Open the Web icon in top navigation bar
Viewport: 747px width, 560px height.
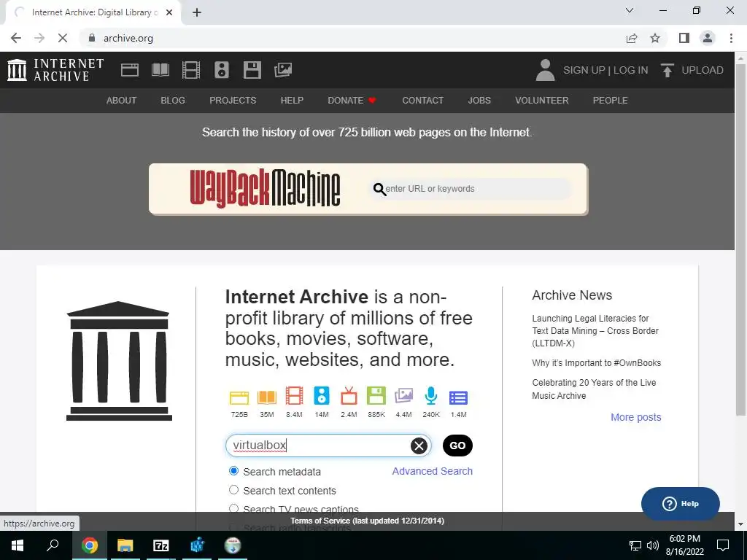[130, 70]
